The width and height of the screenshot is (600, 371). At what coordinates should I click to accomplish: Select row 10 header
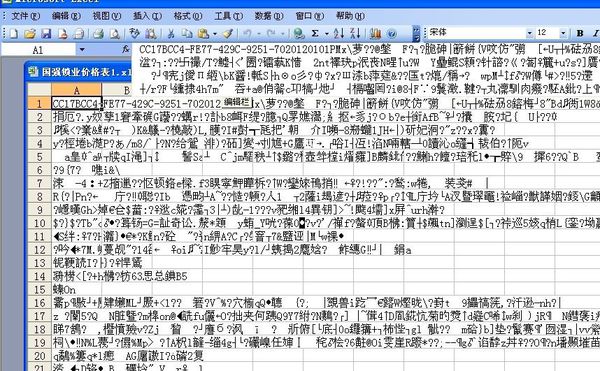point(40,223)
